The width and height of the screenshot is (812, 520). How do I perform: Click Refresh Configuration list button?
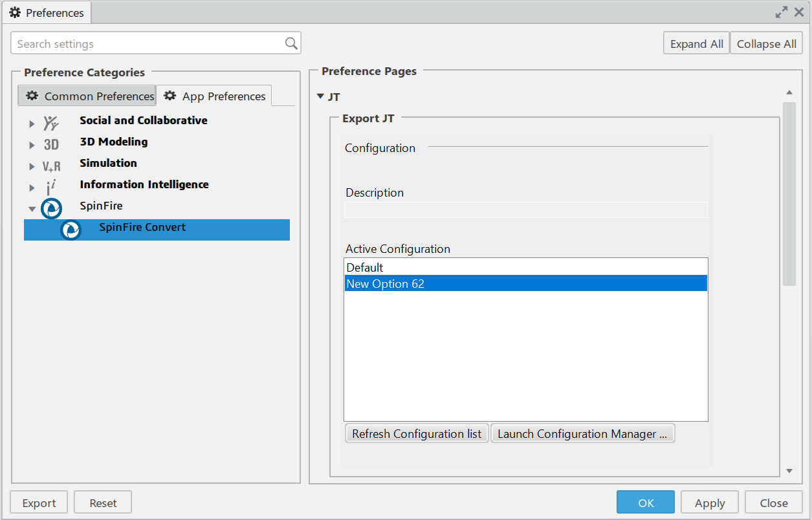(417, 433)
